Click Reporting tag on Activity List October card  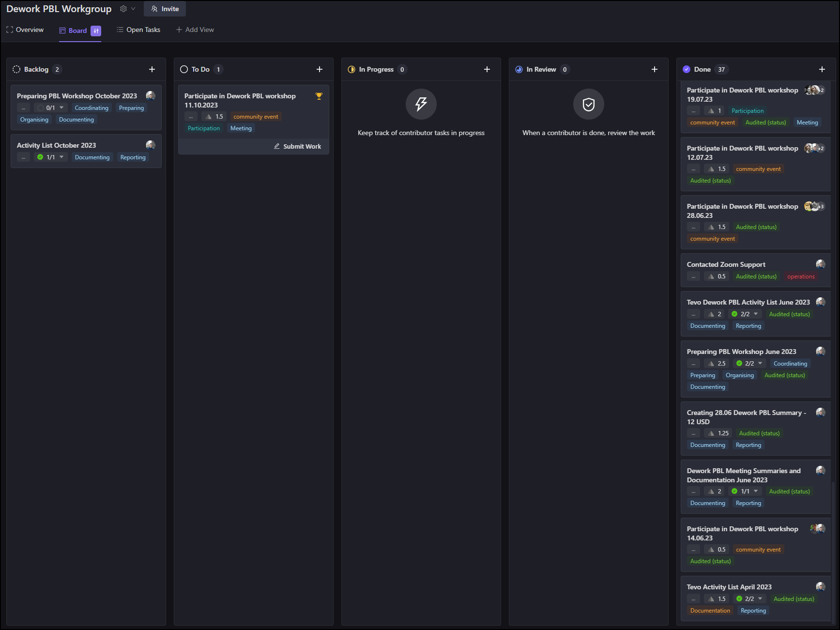coord(133,157)
